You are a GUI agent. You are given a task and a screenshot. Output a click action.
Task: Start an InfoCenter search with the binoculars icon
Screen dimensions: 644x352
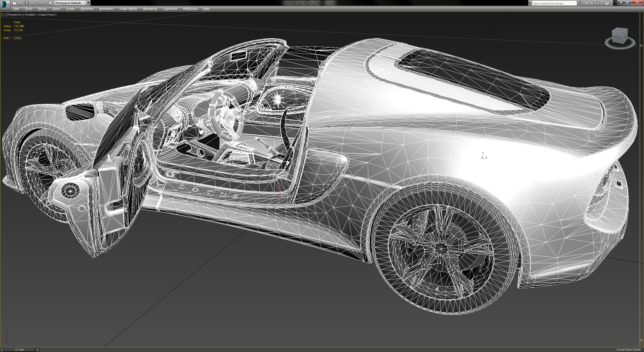tap(580, 3)
